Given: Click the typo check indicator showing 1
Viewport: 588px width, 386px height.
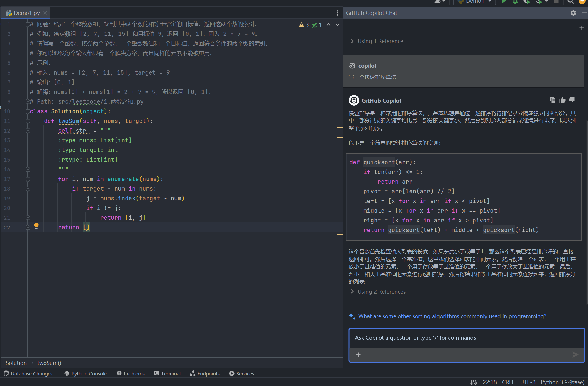Looking at the screenshot, I should tap(317, 25).
